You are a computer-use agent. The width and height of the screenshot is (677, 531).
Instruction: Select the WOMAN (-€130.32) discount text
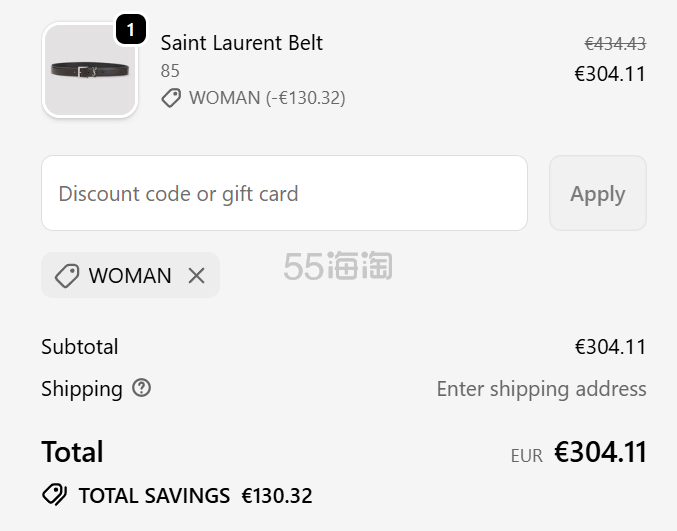(267, 98)
